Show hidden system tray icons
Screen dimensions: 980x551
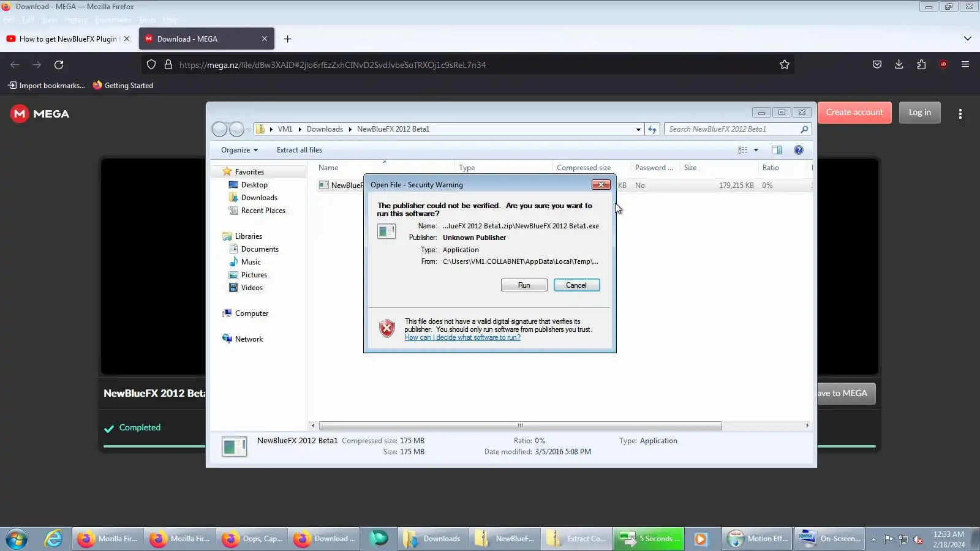[x=874, y=539]
